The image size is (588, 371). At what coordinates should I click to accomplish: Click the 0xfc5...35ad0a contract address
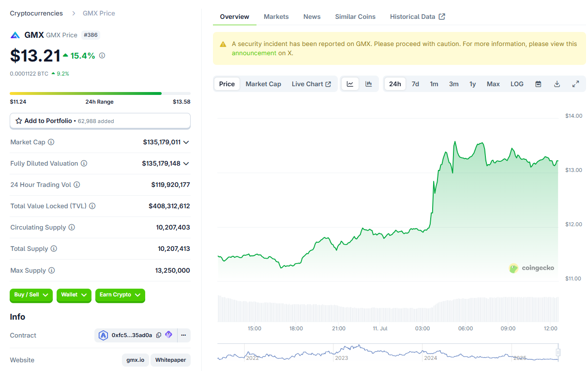(132, 335)
